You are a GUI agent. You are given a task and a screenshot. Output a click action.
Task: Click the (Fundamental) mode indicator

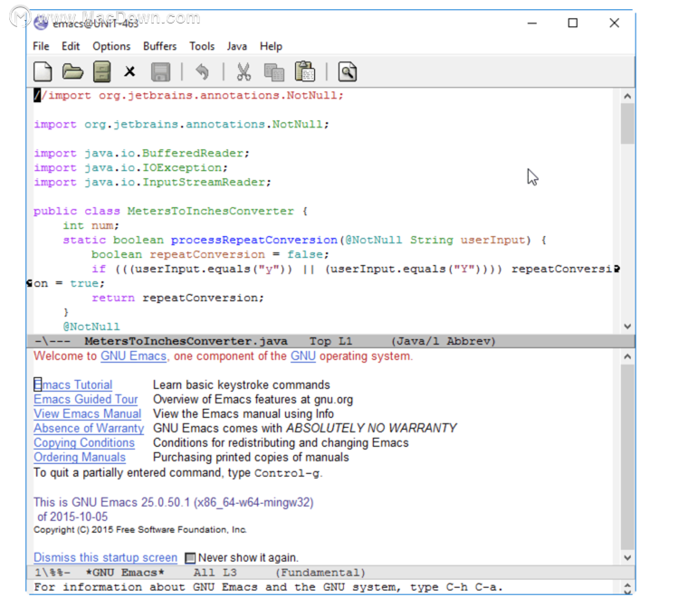click(x=320, y=573)
